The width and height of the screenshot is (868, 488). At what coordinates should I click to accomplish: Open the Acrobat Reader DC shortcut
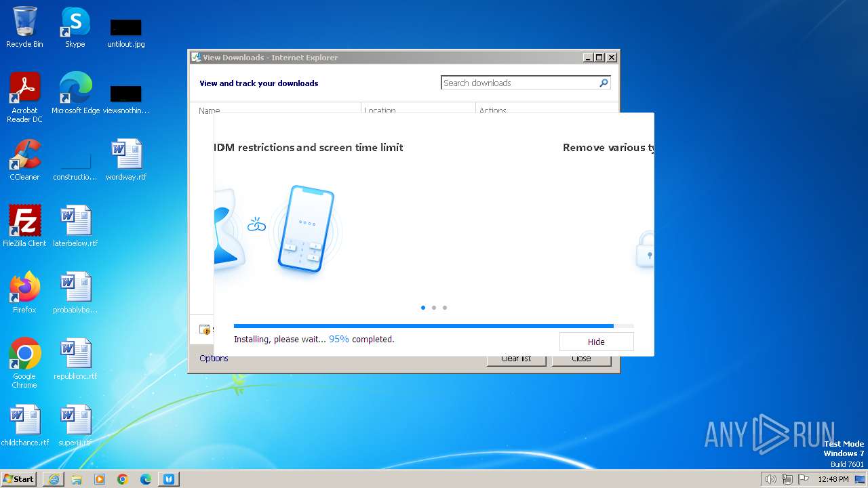tap(24, 98)
